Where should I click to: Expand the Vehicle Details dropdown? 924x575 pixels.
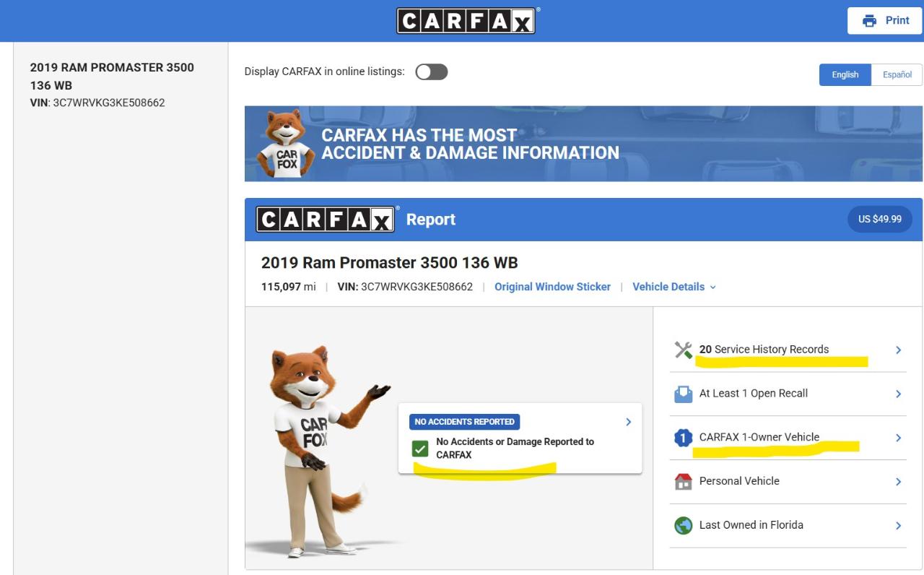tap(674, 287)
